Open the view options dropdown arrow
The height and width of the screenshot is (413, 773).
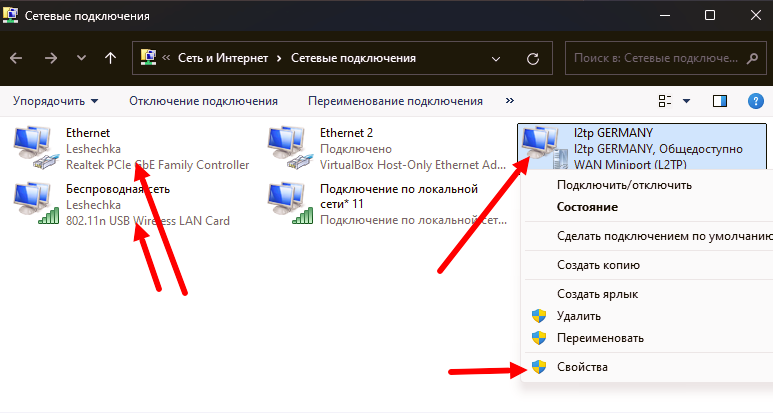686,101
